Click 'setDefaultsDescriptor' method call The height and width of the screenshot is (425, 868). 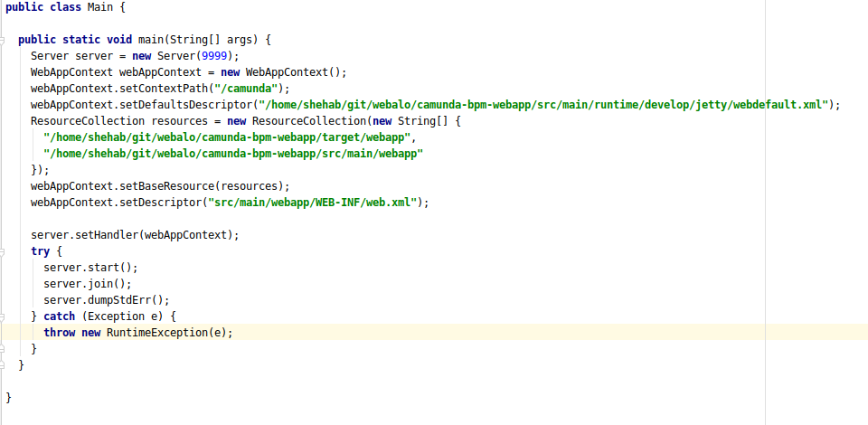point(186,105)
